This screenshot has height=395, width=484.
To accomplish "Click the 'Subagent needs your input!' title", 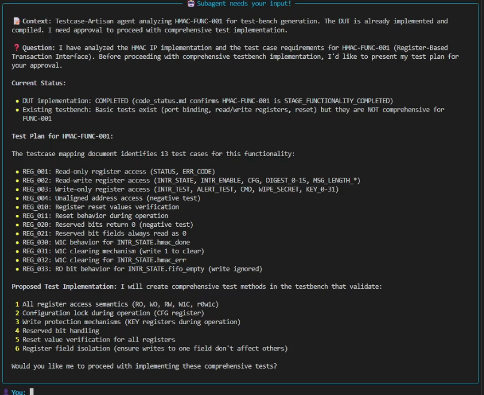I will (244, 4).
